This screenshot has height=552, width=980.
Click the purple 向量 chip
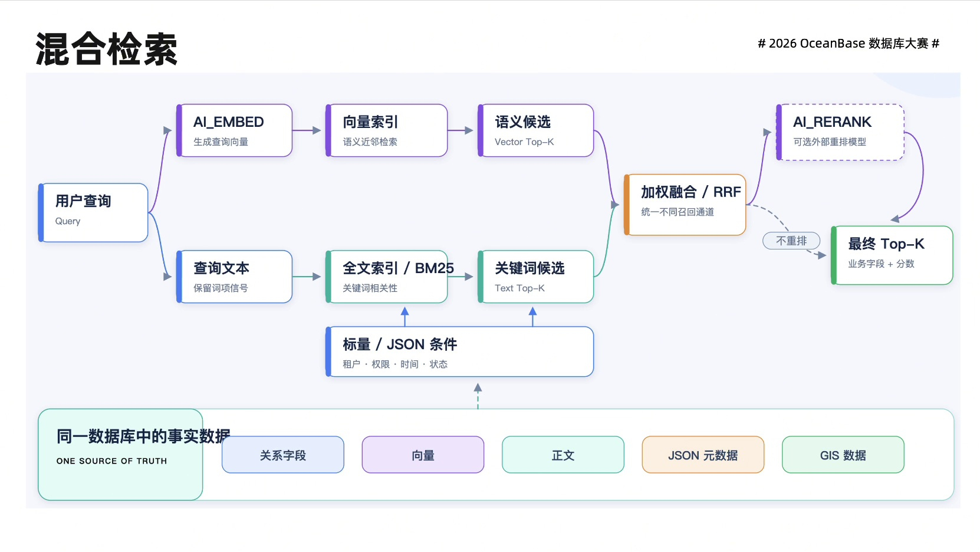pos(423,455)
